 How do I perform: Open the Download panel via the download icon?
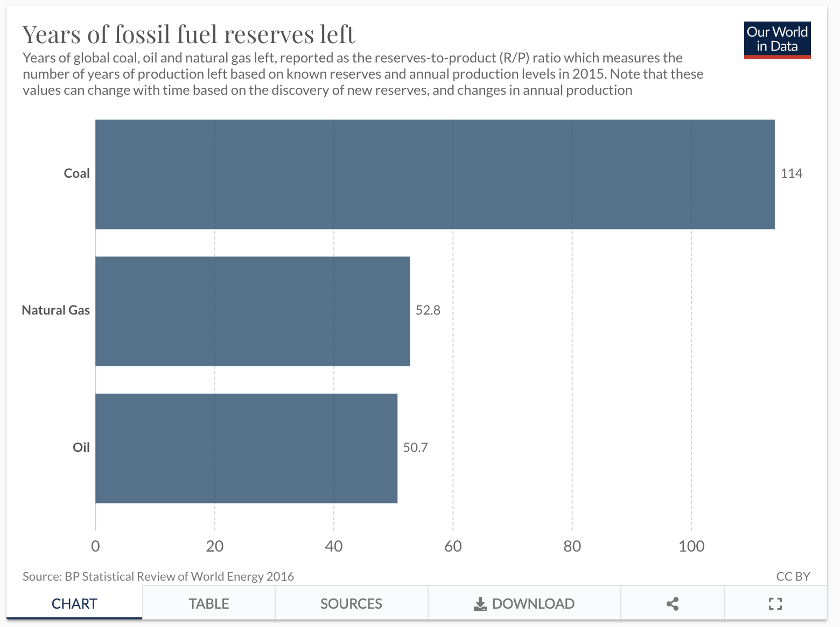click(x=524, y=603)
